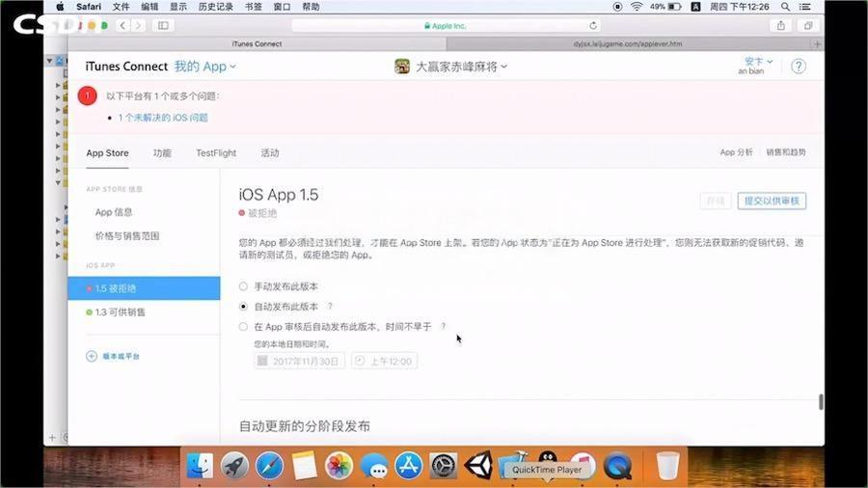The image size is (868, 488).
Task: Open Safari 文件 menu
Action: tap(121, 7)
